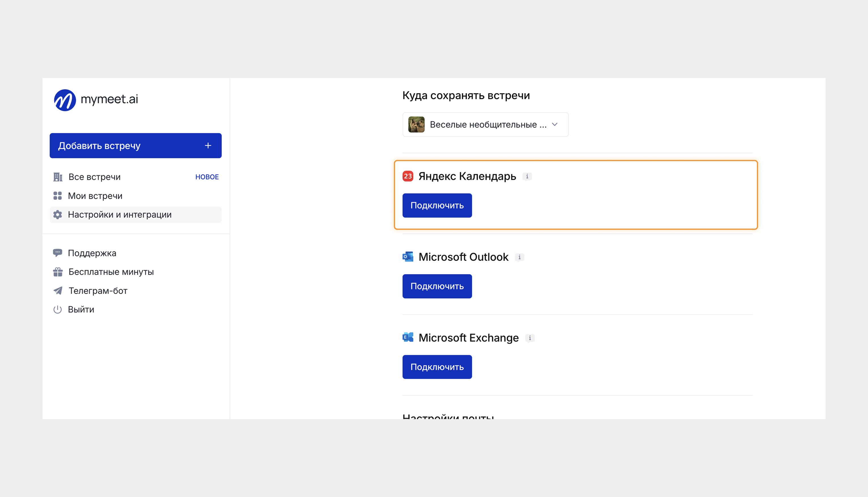The width and height of the screenshot is (868, 497).
Task: Expand the workspace chevron arrow
Action: [x=554, y=125]
